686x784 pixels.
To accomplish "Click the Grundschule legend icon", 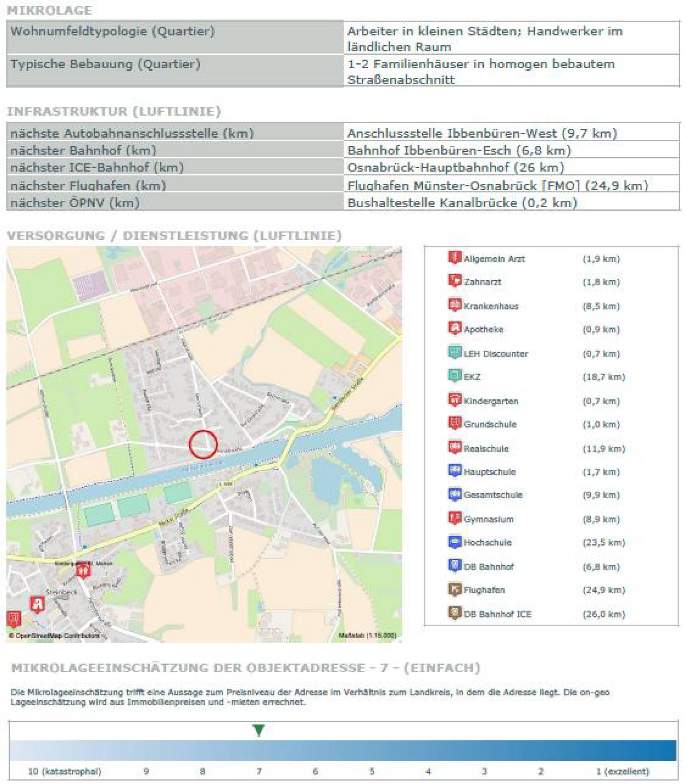I will click(x=455, y=423).
